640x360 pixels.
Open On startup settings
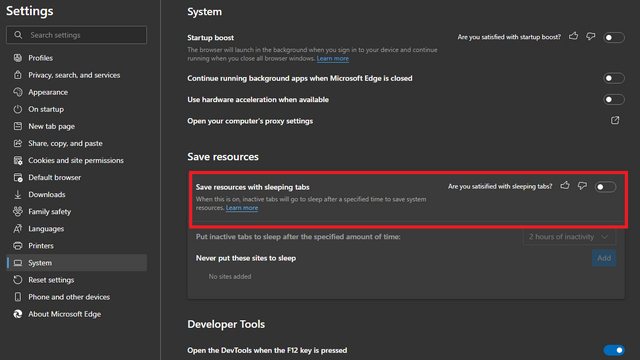click(x=77, y=109)
